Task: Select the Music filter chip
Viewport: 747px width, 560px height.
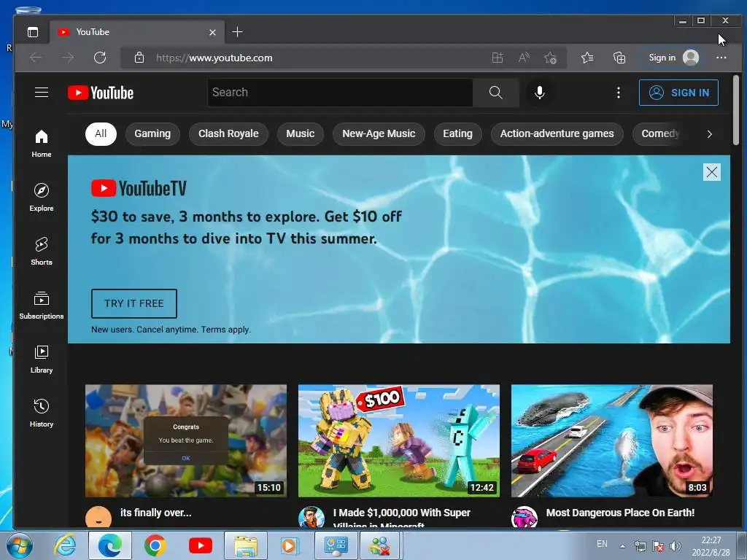Action: tap(300, 134)
